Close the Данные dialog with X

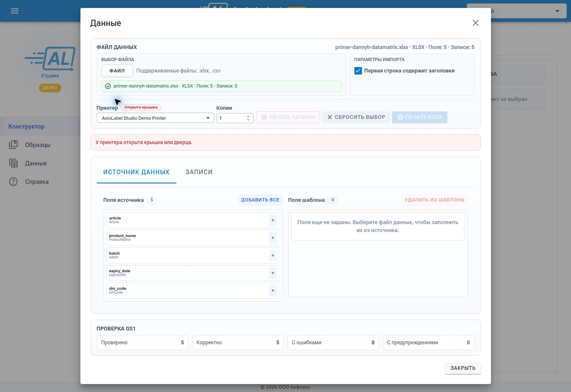[475, 23]
